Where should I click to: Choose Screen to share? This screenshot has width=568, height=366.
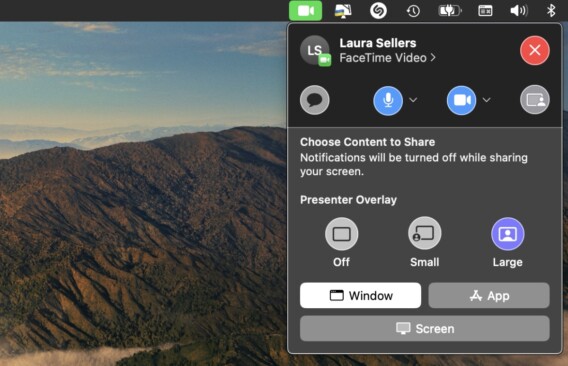425,328
